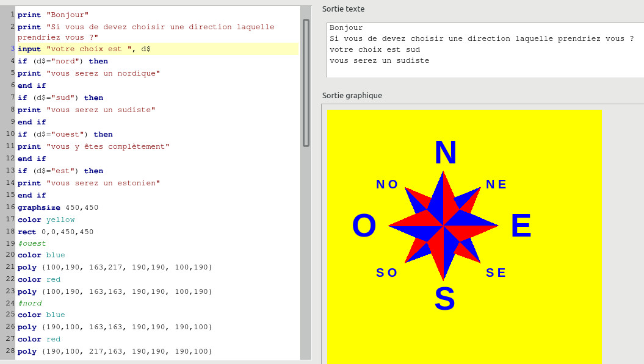The height and width of the screenshot is (364, 644).
Task: Click color blue on line 20
Action: tap(41, 255)
